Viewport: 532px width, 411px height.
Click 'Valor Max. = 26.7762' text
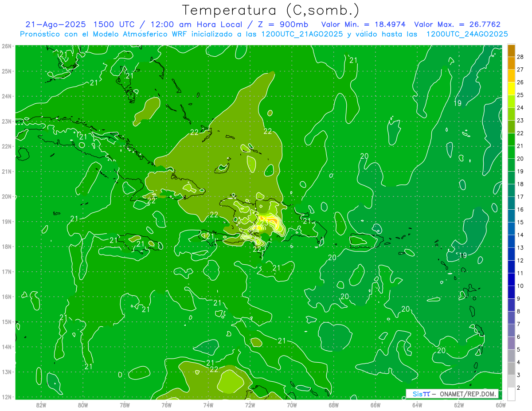point(458,24)
